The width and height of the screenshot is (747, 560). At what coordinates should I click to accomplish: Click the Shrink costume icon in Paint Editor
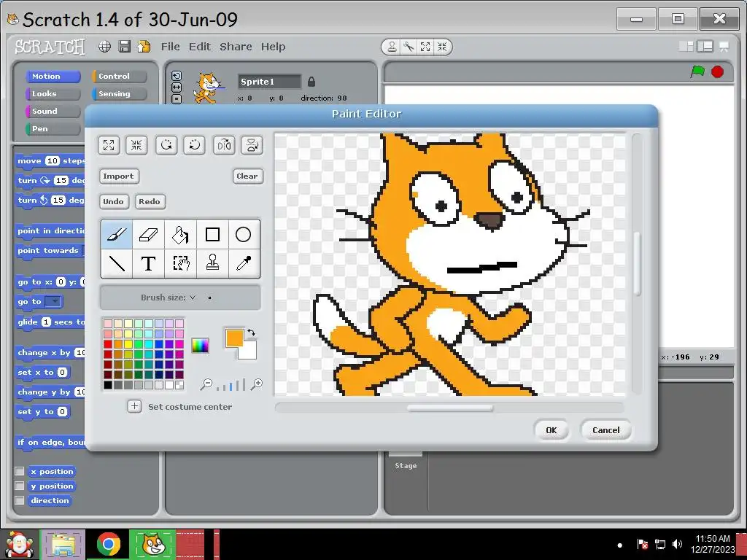pyautogui.click(x=136, y=145)
